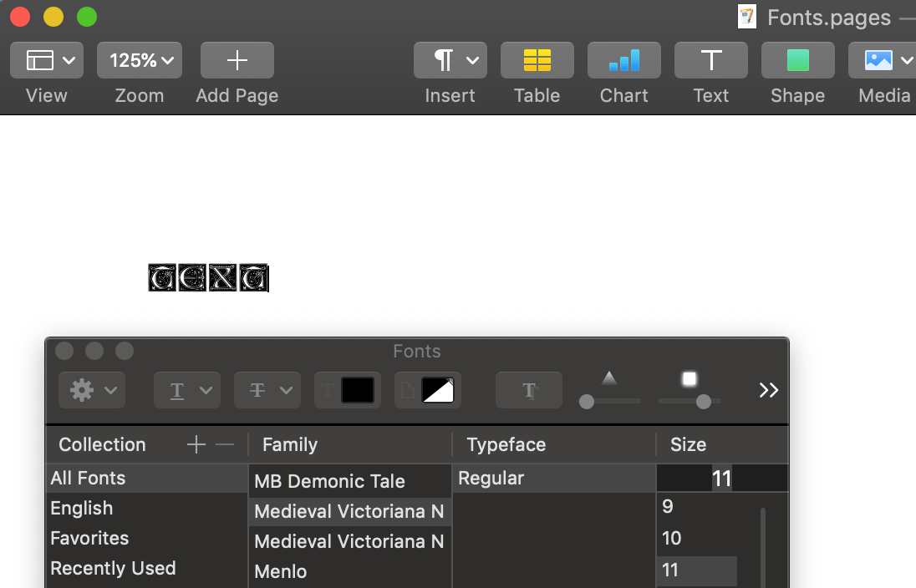Open the Shape picker
Image resolution: width=916 pixels, height=588 pixels.
point(797,60)
